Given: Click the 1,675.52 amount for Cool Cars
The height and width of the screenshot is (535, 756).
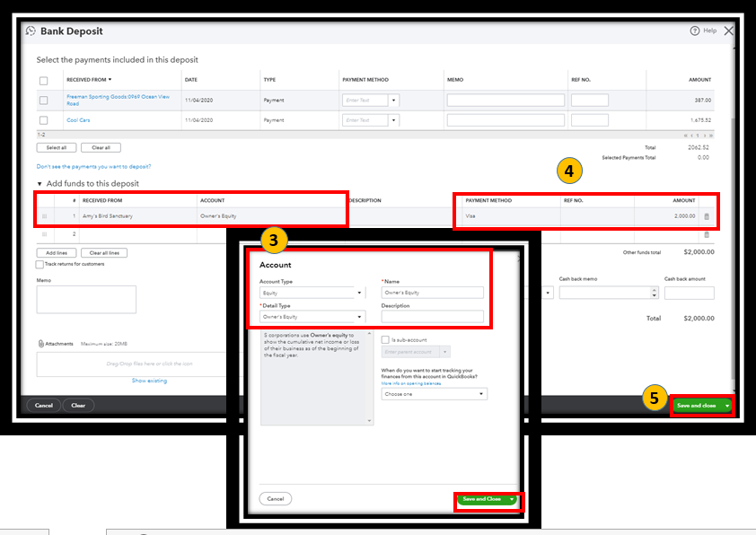Looking at the screenshot, I should tap(700, 120).
